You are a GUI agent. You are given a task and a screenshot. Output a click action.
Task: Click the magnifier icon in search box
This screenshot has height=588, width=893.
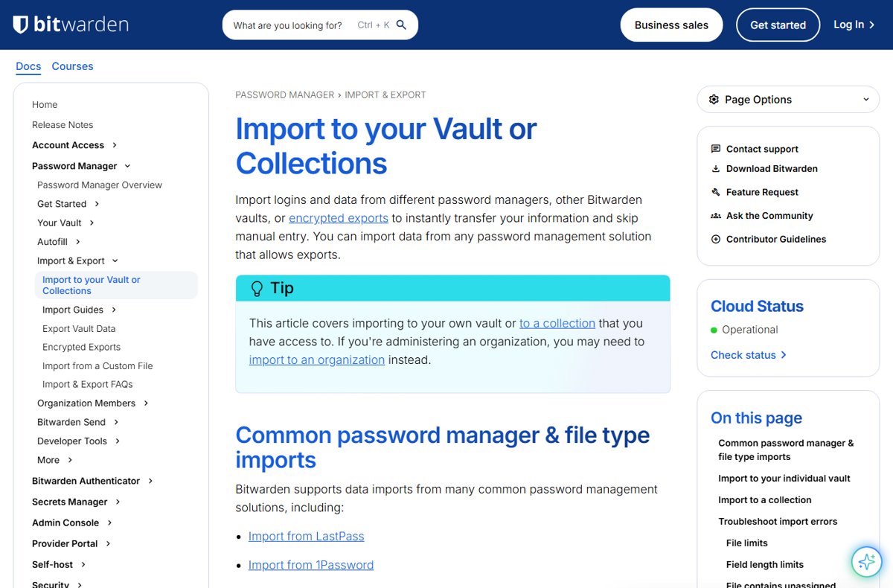pos(401,25)
